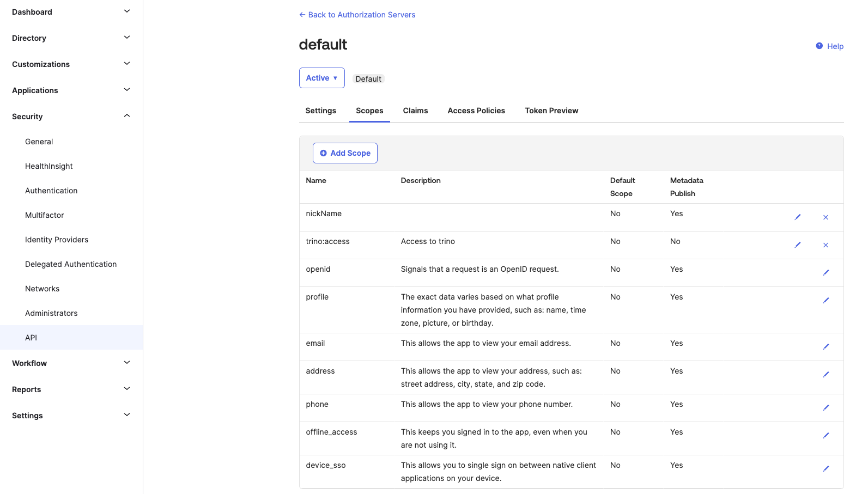The image size is (868, 494).
Task: Open the Active status dropdown
Action: tap(321, 78)
